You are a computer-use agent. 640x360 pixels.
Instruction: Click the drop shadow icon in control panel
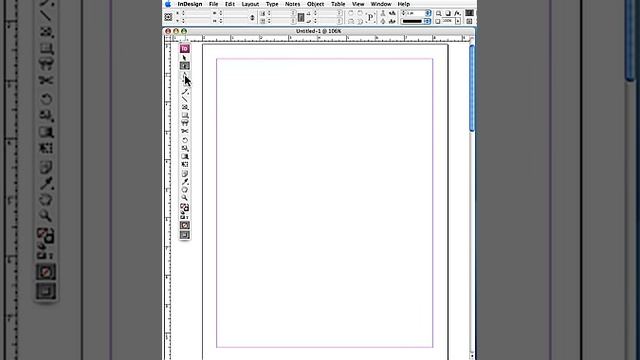tap(448, 13)
